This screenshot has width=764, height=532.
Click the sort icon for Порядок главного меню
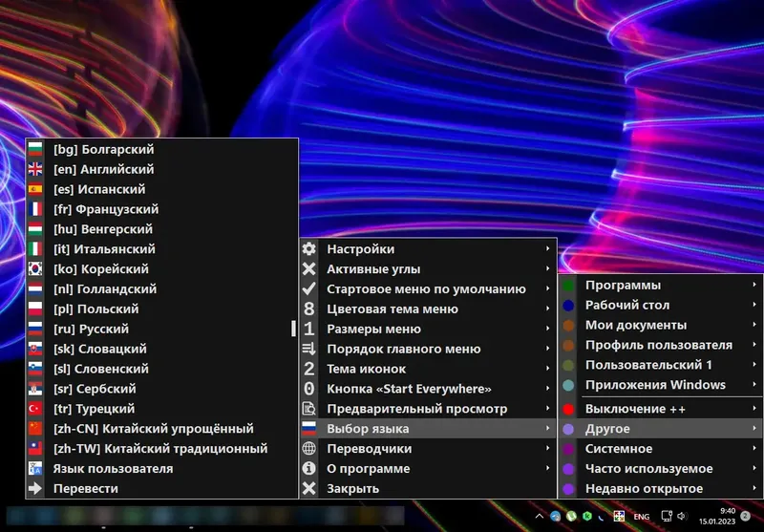click(x=308, y=349)
